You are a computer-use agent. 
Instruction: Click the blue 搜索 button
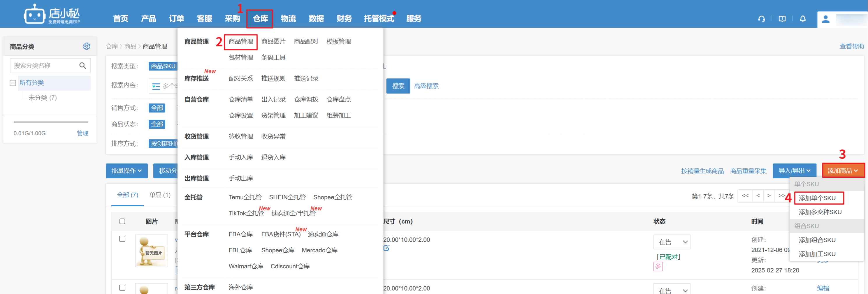pyautogui.click(x=398, y=86)
